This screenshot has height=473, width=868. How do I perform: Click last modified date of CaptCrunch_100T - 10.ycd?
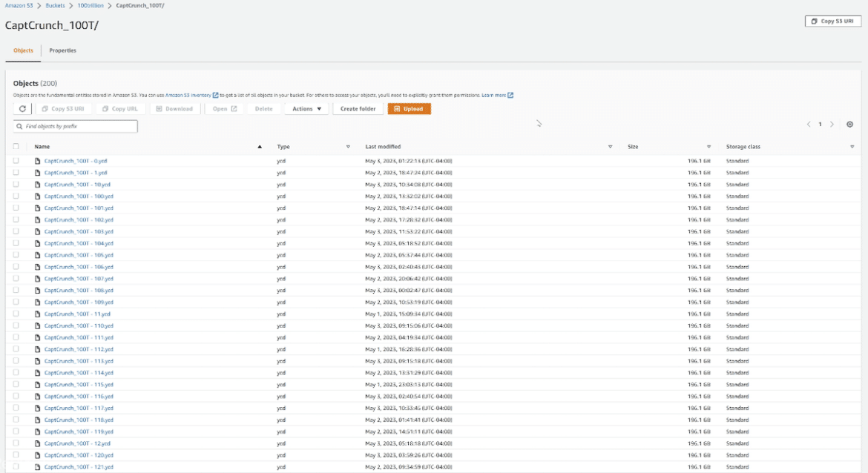[409, 185]
